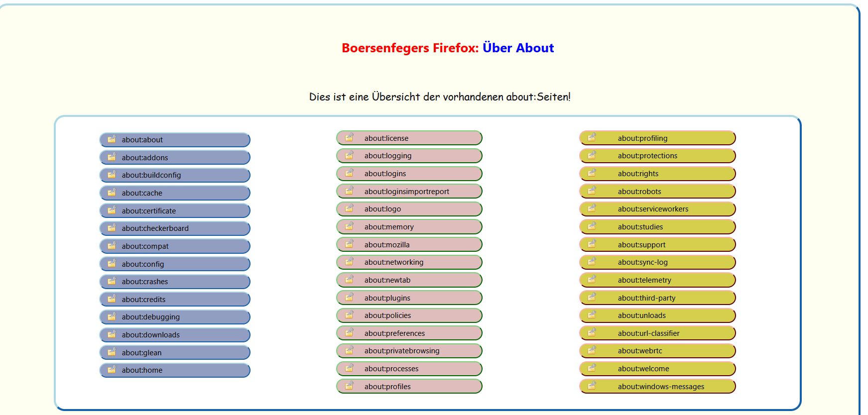Select the folder icon on the about:checkerboard row
The height and width of the screenshot is (415, 868).
[x=112, y=227]
